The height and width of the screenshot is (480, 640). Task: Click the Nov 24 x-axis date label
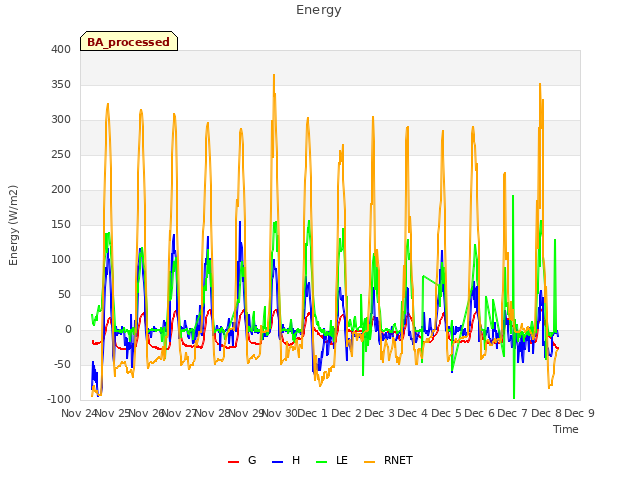coord(78,413)
